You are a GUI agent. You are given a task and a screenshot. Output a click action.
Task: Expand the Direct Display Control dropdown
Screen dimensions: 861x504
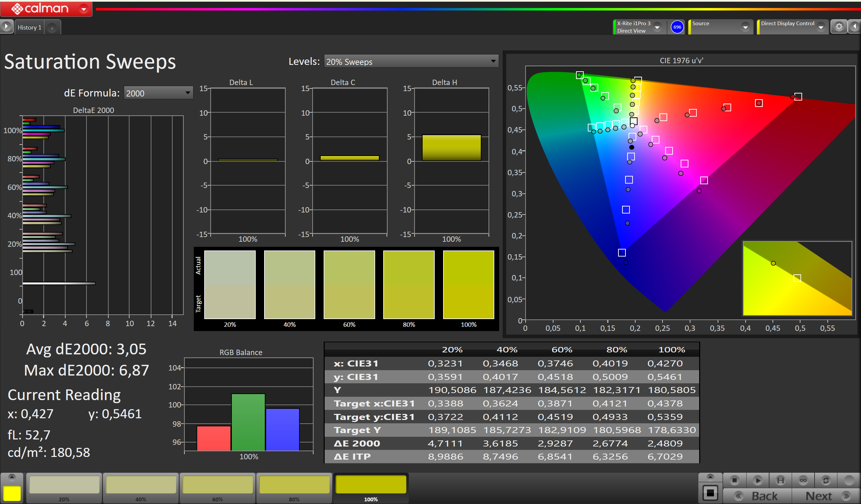(820, 27)
